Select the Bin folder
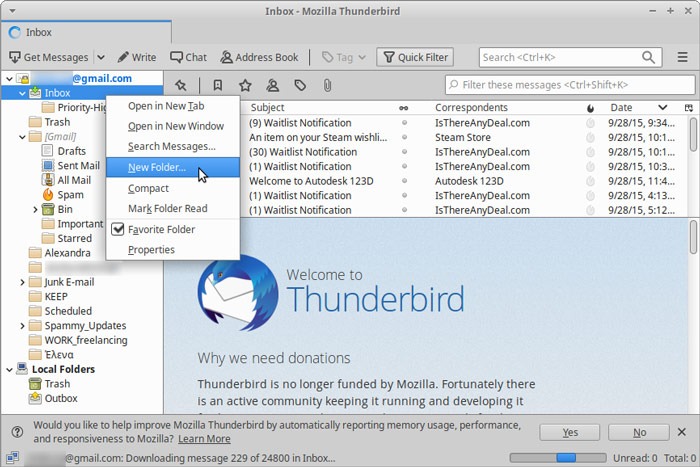The height and width of the screenshot is (467, 700). [x=65, y=209]
